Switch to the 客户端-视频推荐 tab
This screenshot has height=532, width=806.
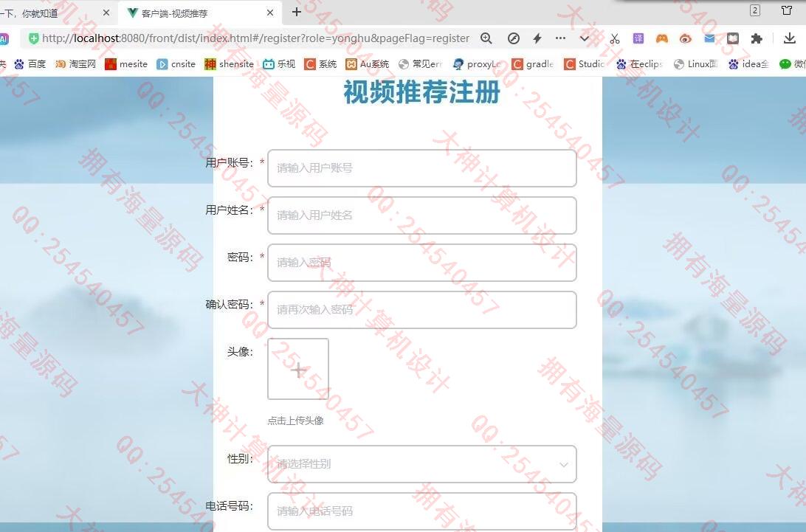[x=201, y=13]
